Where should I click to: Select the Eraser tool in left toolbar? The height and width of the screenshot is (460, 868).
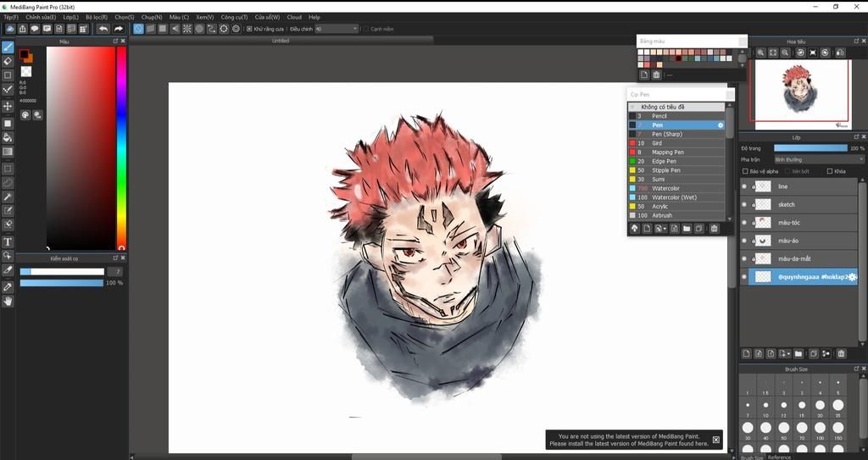[8, 61]
